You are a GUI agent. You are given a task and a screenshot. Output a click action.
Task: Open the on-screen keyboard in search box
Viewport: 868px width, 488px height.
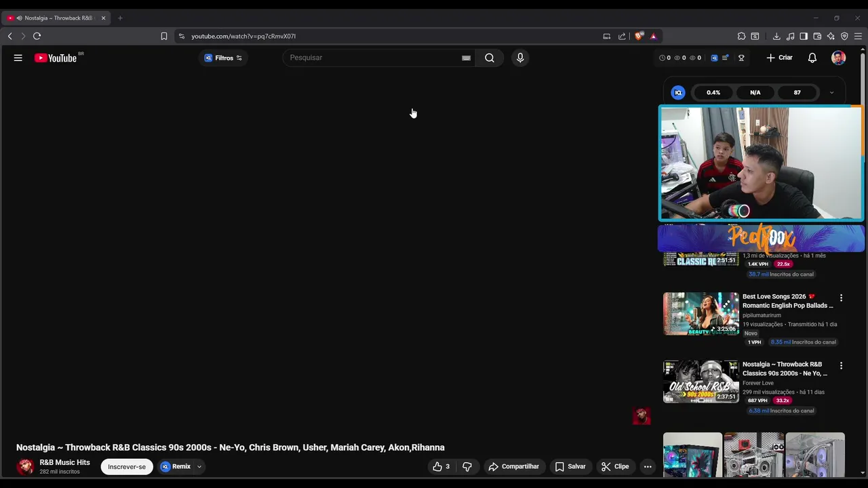point(466,58)
